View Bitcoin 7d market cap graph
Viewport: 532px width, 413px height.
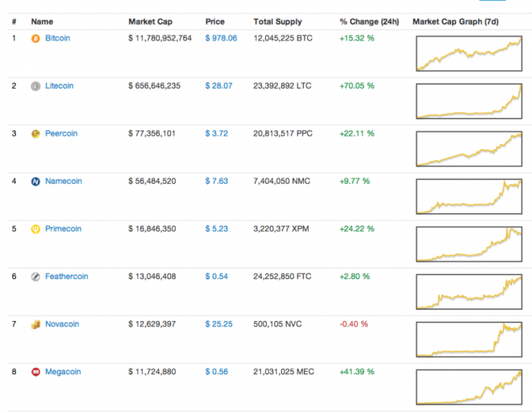point(469,53)
